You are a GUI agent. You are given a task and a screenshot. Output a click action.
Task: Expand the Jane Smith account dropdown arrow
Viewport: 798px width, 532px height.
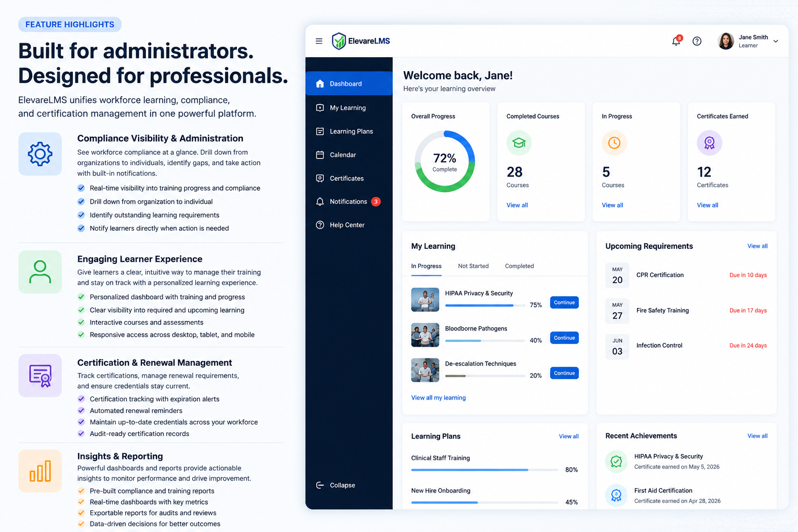pyautogui.click(x=776, y=41)
